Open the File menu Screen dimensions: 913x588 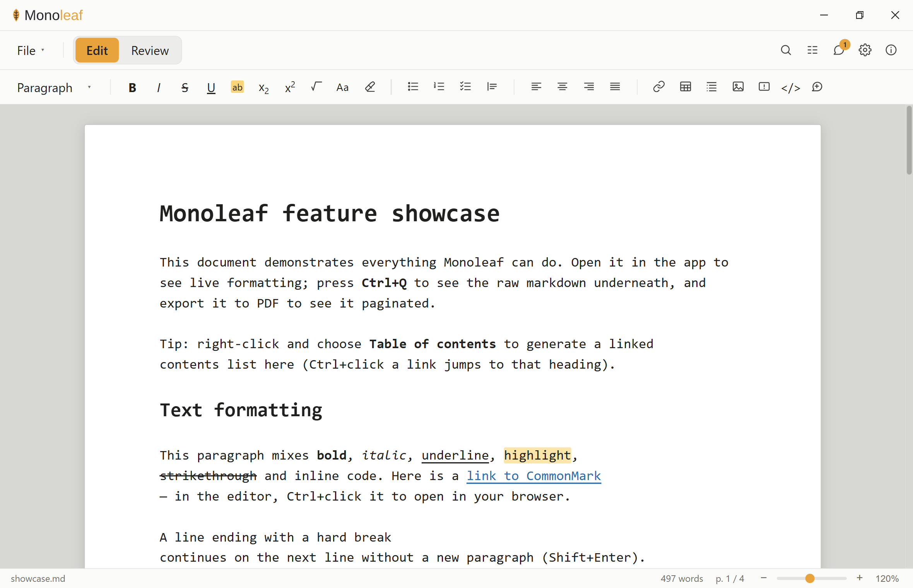(x=31, y=50)
